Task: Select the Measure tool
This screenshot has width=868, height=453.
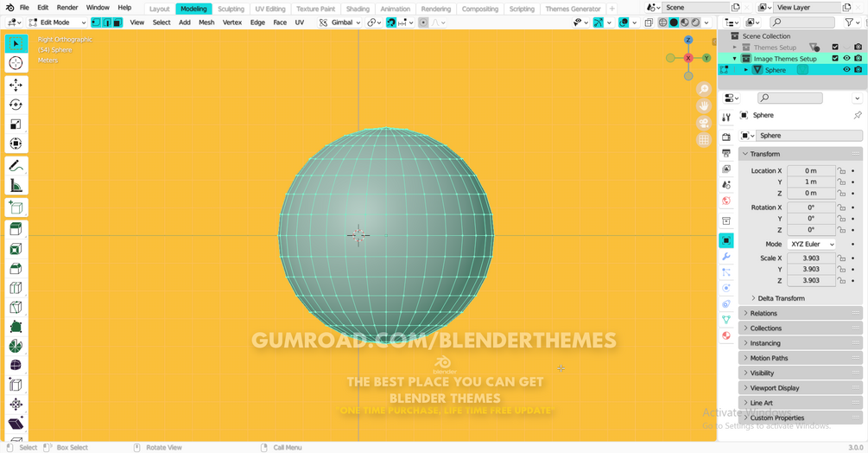Action: (x=16, y=186)
